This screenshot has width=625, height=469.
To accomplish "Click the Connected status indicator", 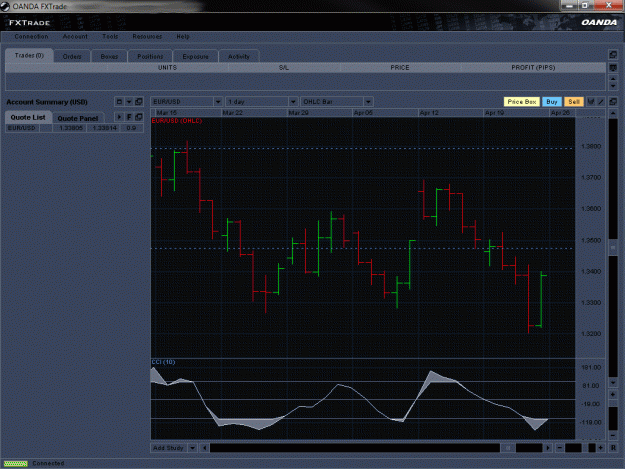I will coord(34,463).
